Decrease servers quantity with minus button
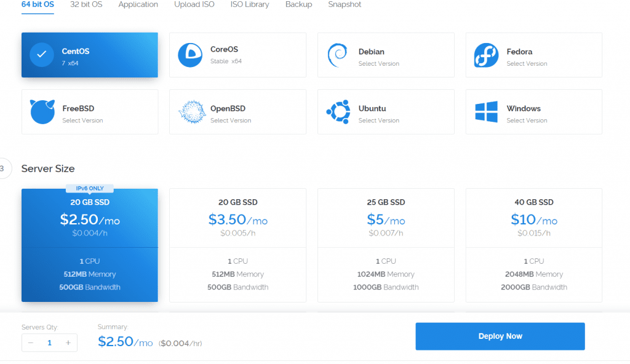 (x=31, y=342)
